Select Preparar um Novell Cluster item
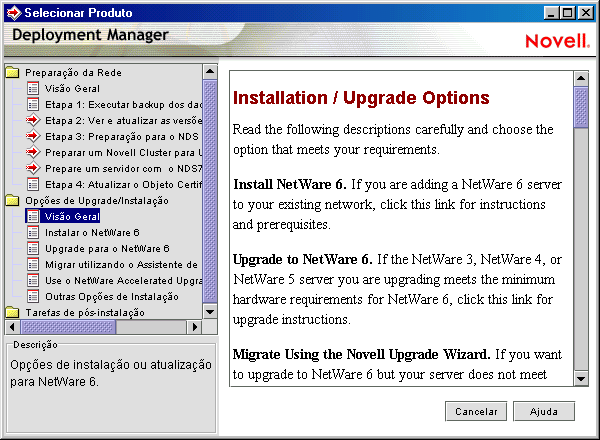This screenshot has width=600, height=440. click(124, 153)
